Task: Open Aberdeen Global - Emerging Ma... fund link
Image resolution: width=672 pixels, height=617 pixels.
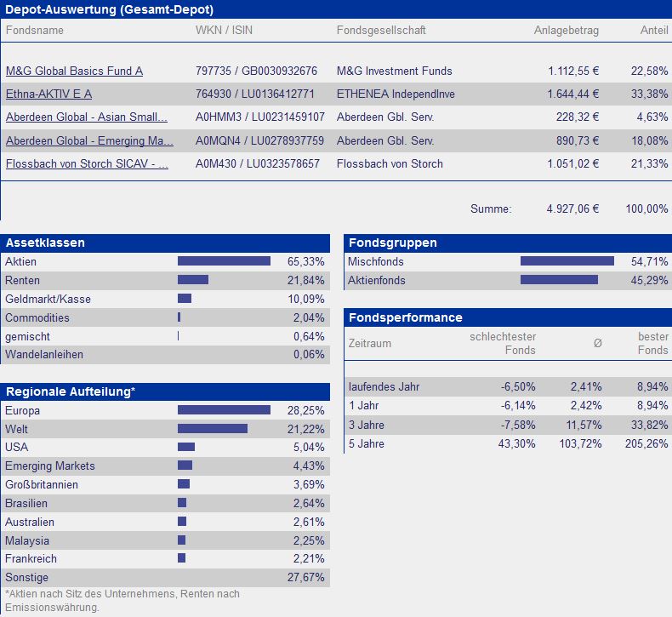Action: (89, 140)
